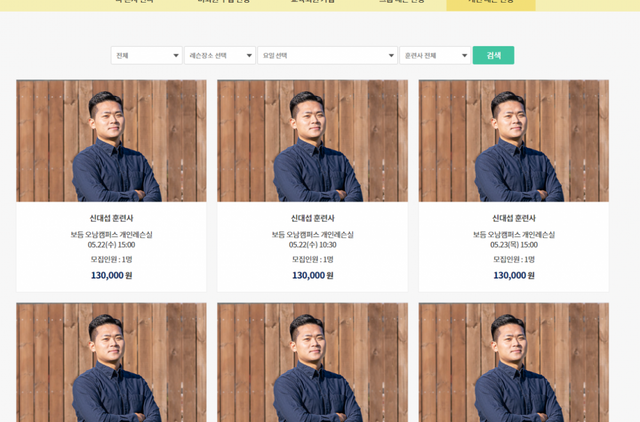The image size is (640, 422).
Task: Open the 요일 선택 day dropdown
Action: tap(327, 56)
